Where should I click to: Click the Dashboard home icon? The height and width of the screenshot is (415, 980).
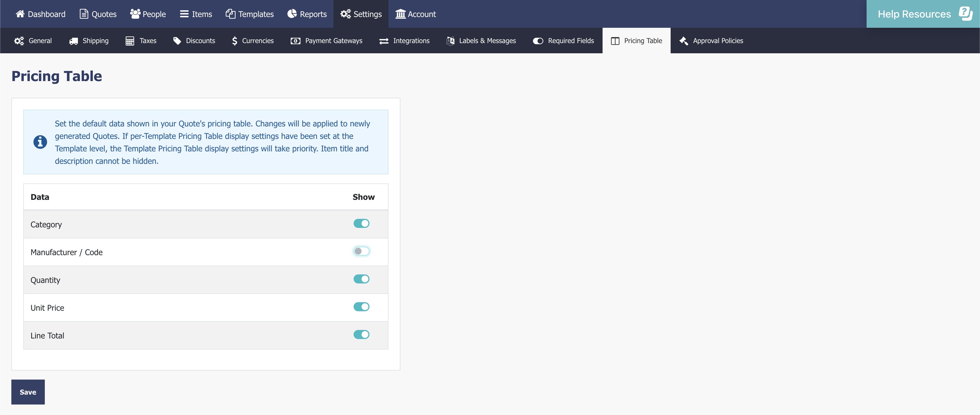(20, 14)
